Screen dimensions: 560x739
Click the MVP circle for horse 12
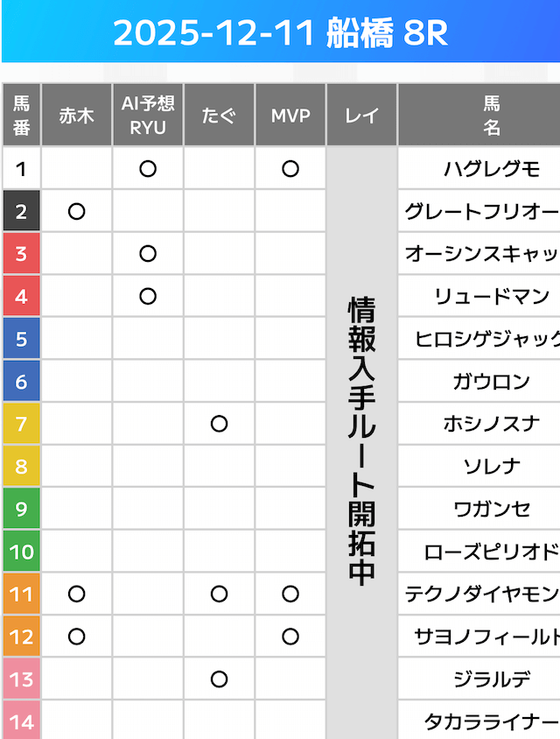click(x=290, y=637)
